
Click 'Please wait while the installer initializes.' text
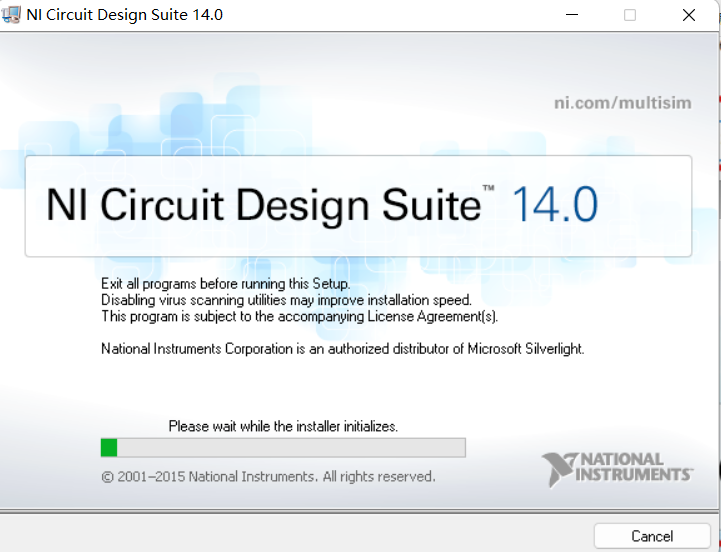point(283,426)
